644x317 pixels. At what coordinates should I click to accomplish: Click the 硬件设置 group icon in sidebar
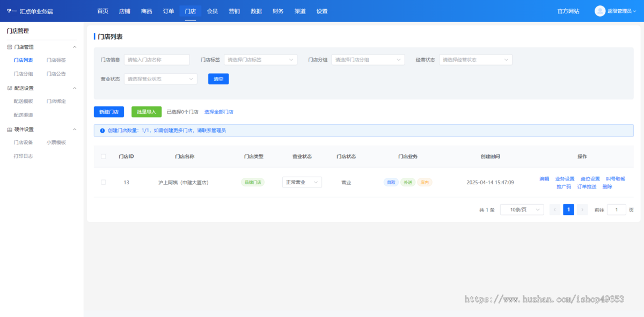click(x=10, y=129)
